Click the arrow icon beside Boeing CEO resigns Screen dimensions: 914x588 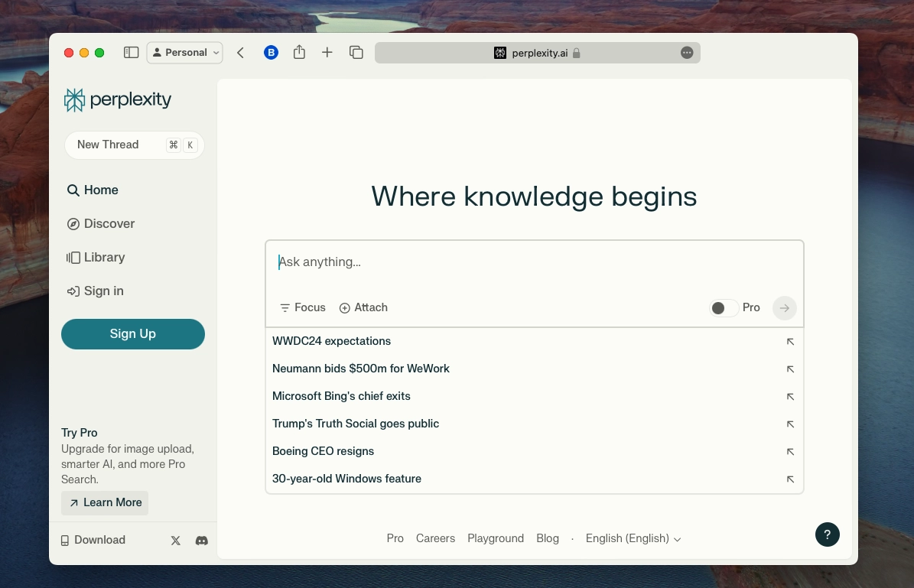tap(790, 452)
